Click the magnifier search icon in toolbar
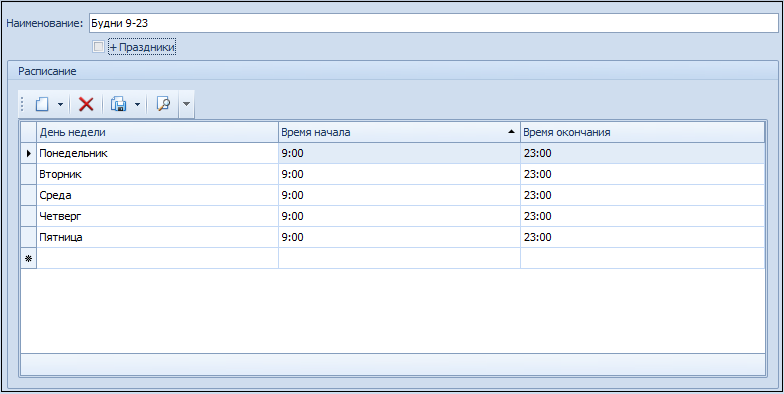 tap(163, 104)
